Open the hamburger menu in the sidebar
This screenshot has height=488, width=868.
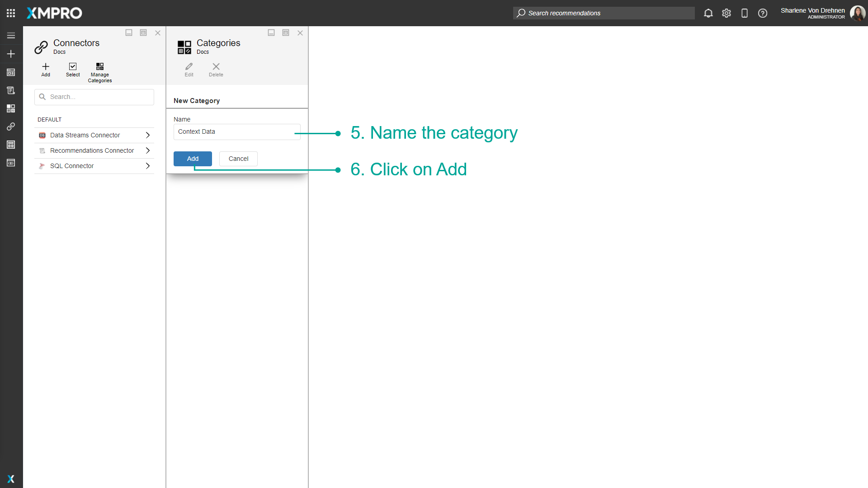click(x=11, y=35)
